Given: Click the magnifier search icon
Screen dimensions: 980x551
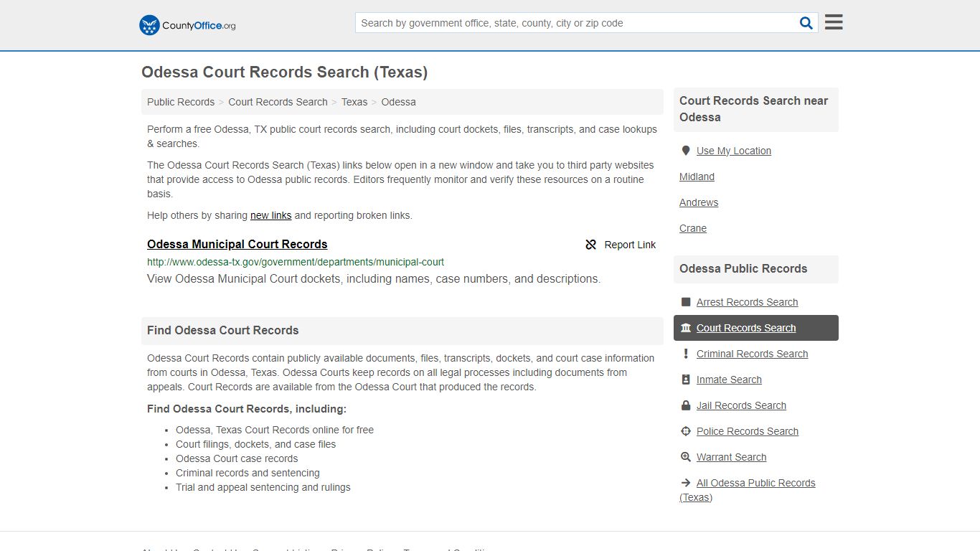Looking at the screenshot, I should [806, 23].
